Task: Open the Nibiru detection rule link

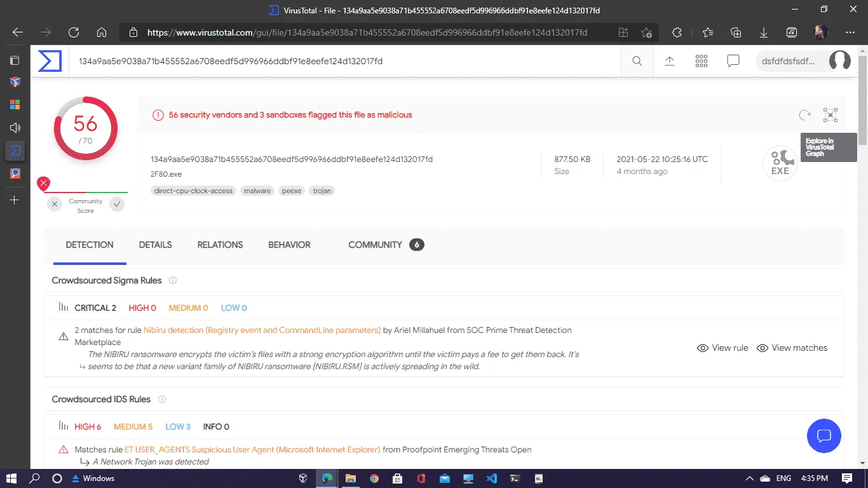Action: (262, 330)
